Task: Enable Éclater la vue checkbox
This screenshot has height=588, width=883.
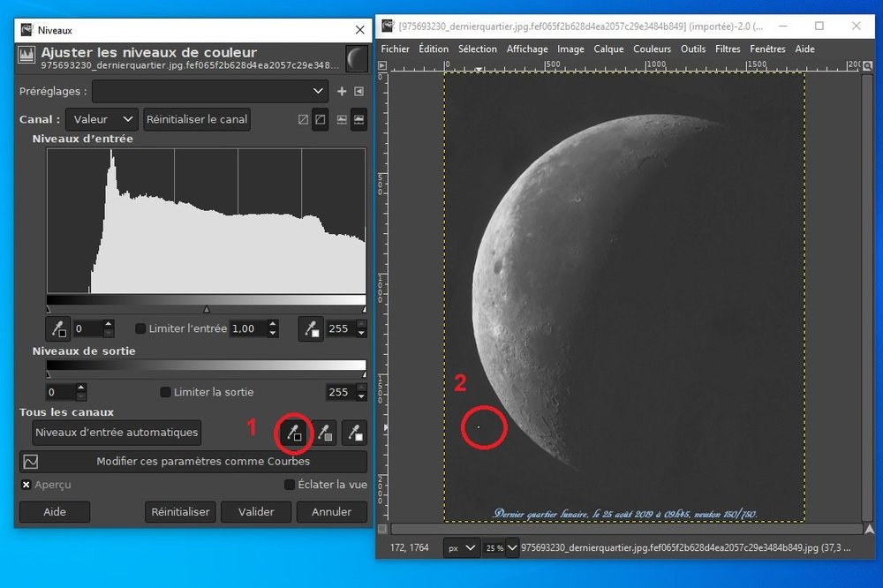Action: [x=290, y=485]
